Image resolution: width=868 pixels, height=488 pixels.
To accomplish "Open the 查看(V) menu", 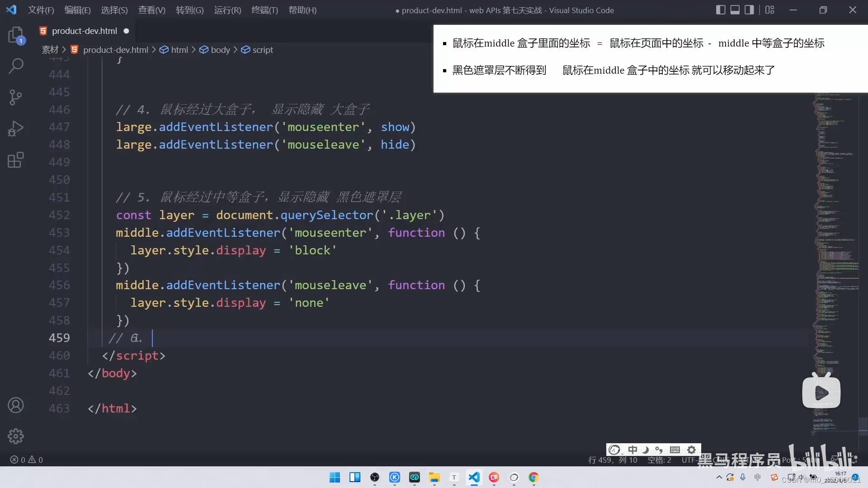I will click(152, 10).
